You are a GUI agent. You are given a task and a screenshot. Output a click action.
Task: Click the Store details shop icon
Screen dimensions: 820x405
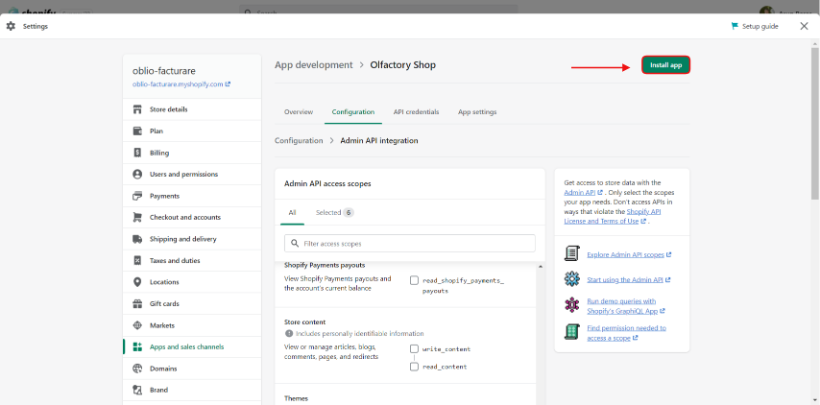tap(138, 109)
